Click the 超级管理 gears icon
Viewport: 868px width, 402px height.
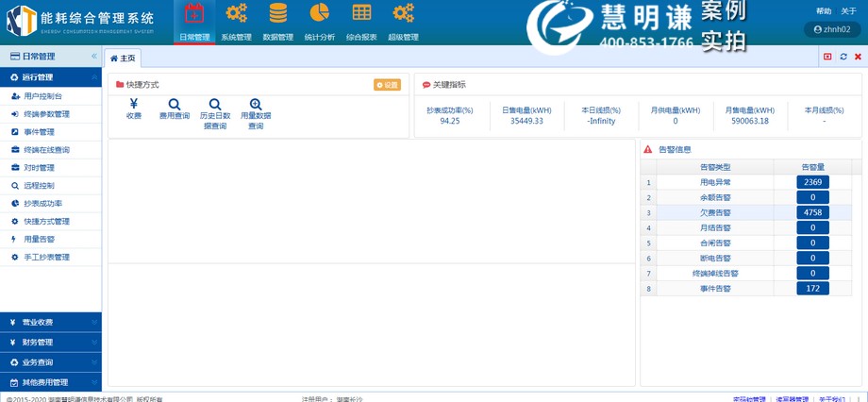pyautogui.click(x=403, y=14)
